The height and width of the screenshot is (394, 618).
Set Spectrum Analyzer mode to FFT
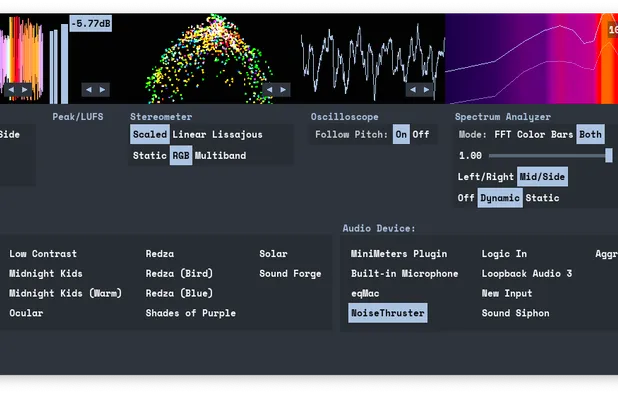point(503,134)
